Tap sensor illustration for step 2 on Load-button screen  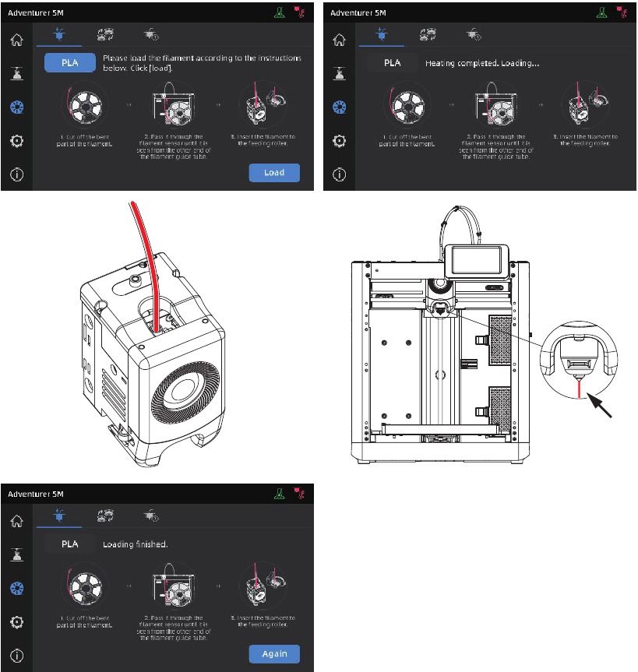174,105
